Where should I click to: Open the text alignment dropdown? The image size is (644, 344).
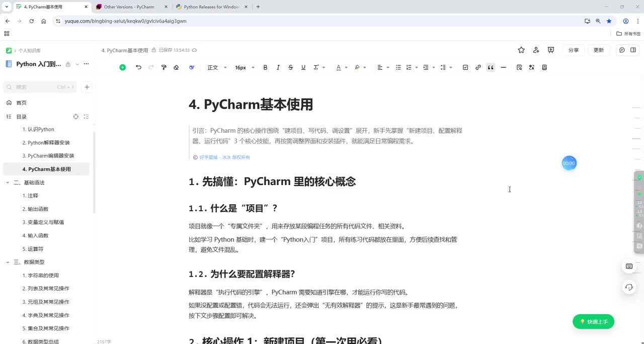(x=383, y=67)
